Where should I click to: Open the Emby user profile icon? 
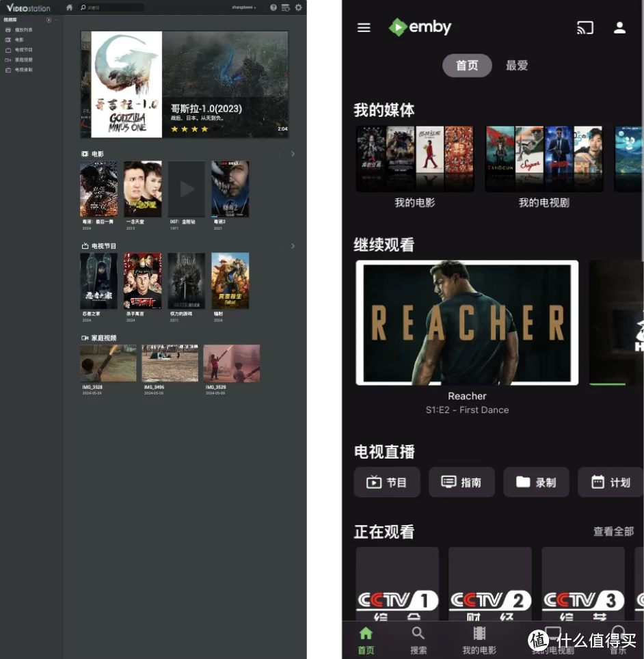(x=619, y=27)
